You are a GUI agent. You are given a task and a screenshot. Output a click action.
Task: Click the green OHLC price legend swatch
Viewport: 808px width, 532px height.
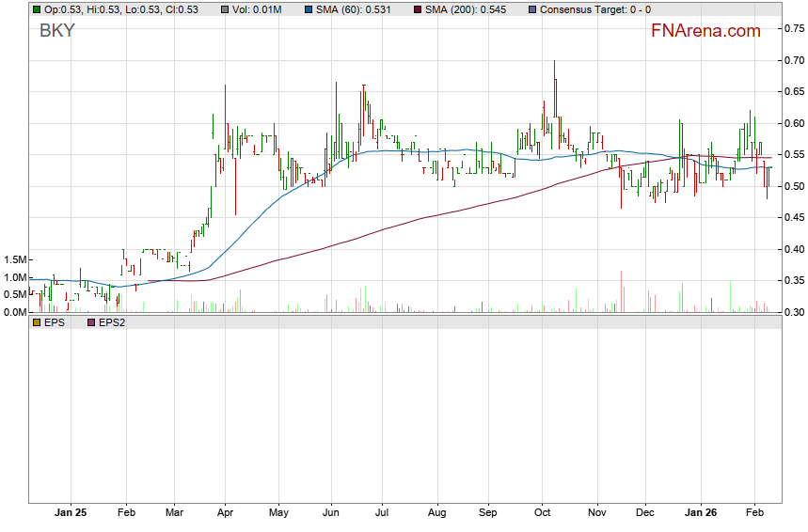(x=37, y=9)
